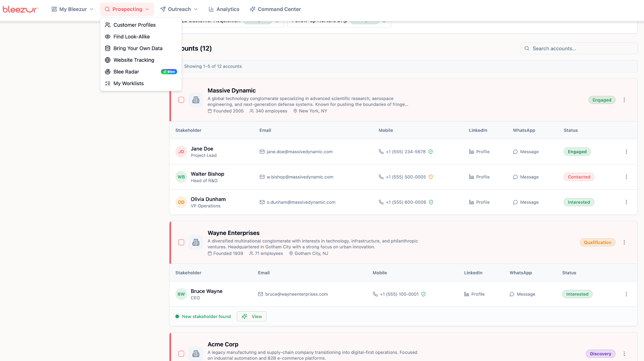Click verified shield beside Jane Doe's number

click(x=430, y=152)
